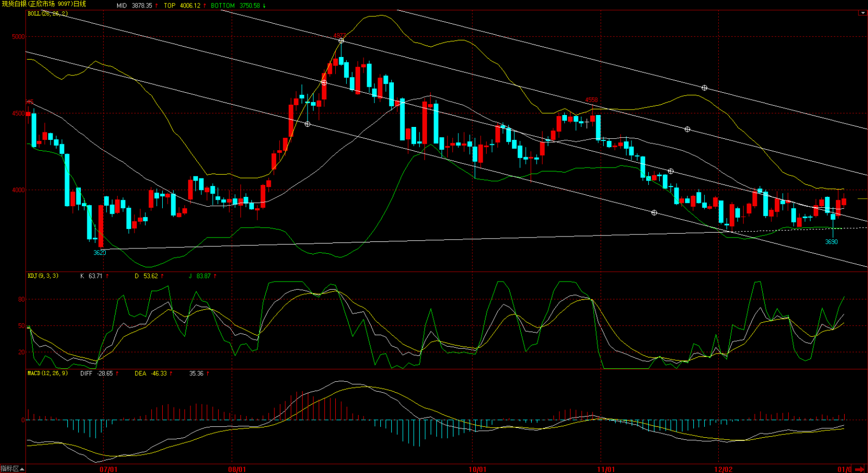
Task: Click the 4558 high price label
Action: (591, 100)
